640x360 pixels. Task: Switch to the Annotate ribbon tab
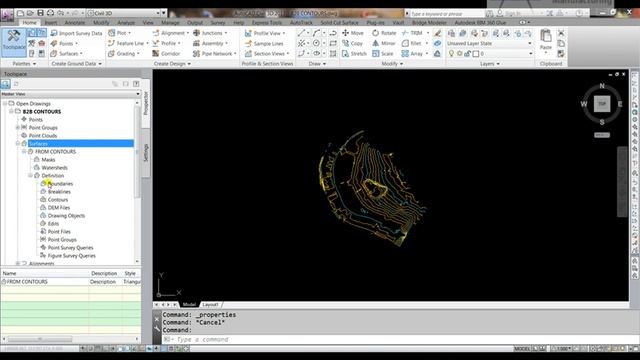pos(75,22)
